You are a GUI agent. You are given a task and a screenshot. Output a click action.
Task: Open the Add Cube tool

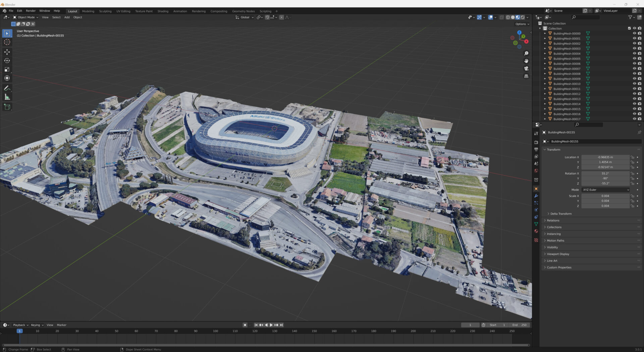click(x=7, y=107)
